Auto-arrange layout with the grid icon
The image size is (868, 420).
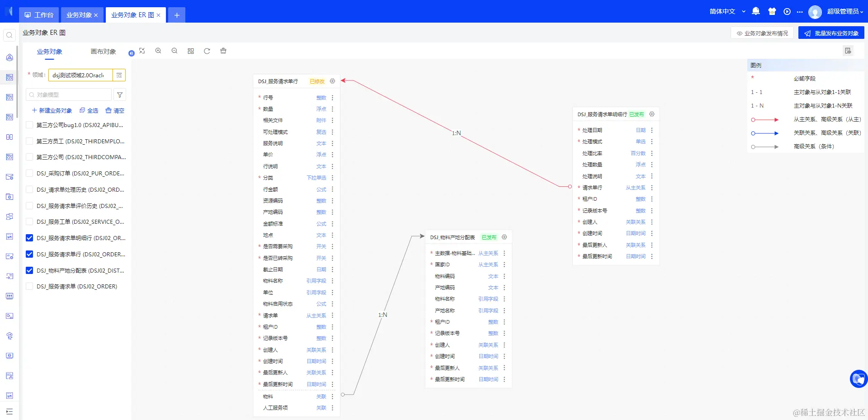[x=191, y=51]
